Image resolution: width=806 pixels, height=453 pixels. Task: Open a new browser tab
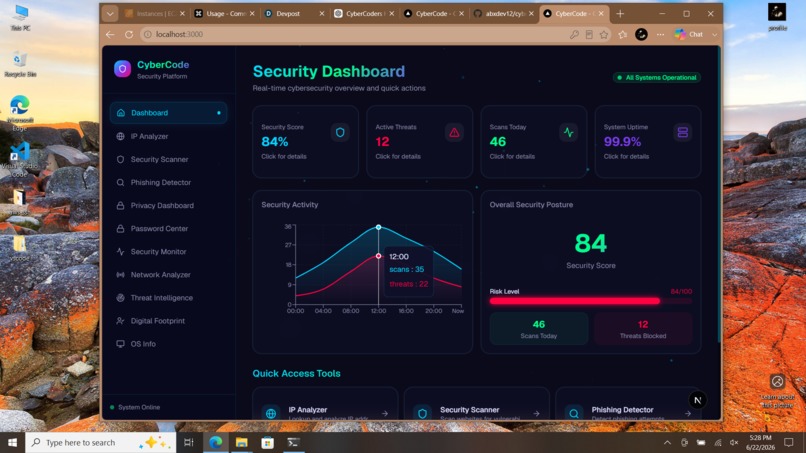pos(620,14)
